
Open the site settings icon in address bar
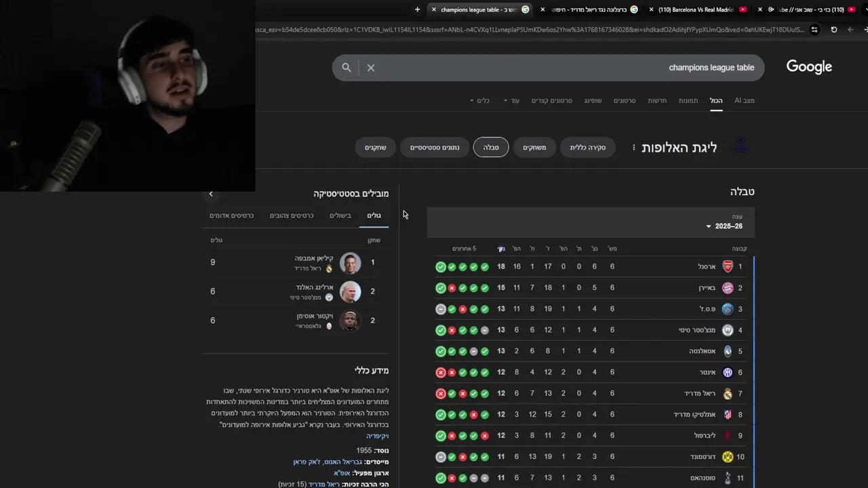[814, 30]
